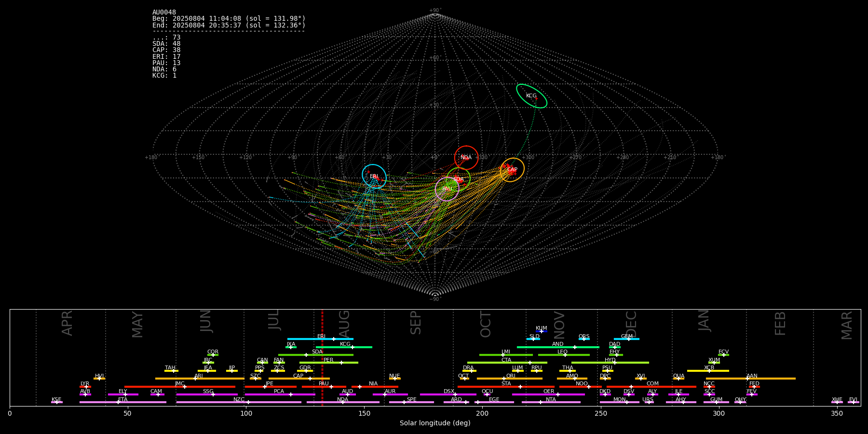Click the 'KCG: 1' count in legend
Screen dimensions: 868x434
(164, 76)
